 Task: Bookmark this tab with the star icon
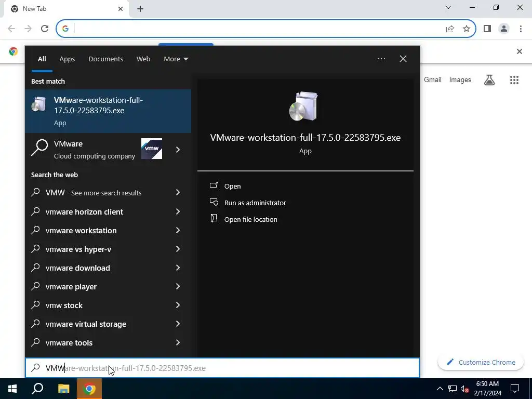point(467,29)
